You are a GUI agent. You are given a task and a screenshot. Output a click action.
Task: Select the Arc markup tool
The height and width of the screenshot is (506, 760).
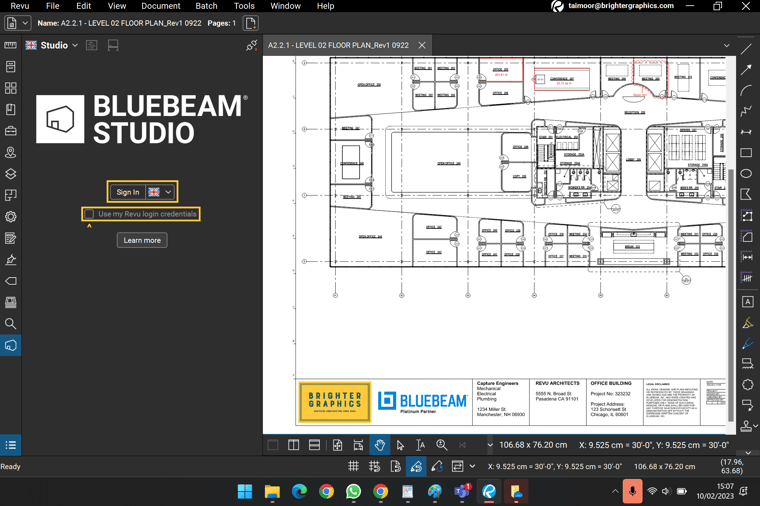746,90
